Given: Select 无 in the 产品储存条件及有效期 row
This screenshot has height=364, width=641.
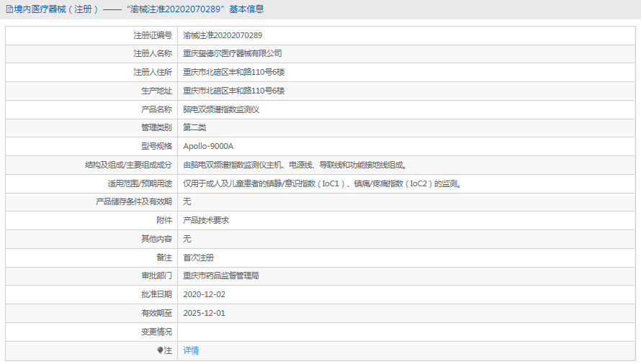Looking at the screenshot, I should pyautogui.click(x=187, y=201).
